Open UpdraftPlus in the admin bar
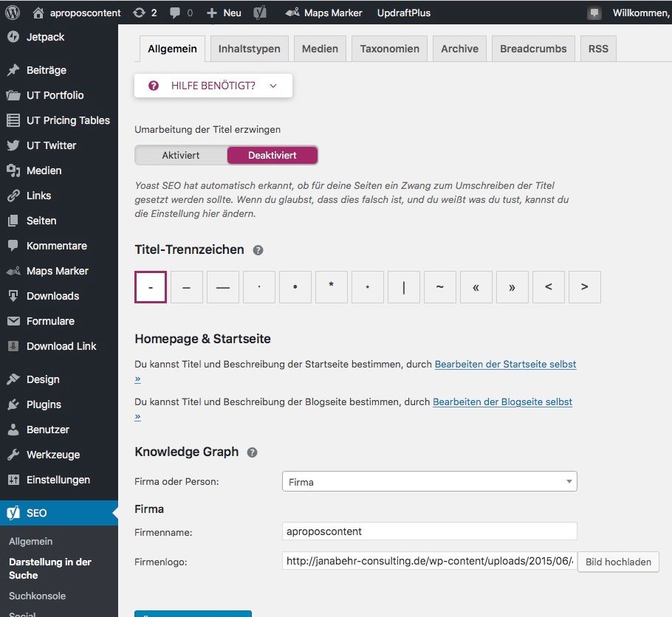Image resolution: width=672 pixels, height=617 pixels. (x=404, y=13)
